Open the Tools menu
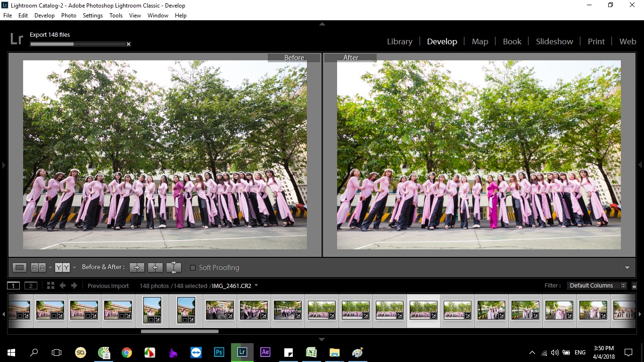Viewport: 644px width, 362px height. click(116, 15)
